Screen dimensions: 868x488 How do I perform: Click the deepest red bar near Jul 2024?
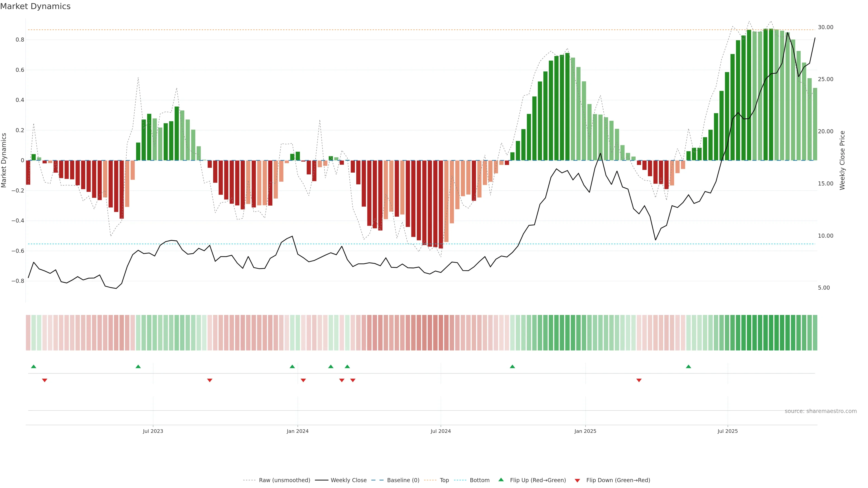(x=441, y=204)
